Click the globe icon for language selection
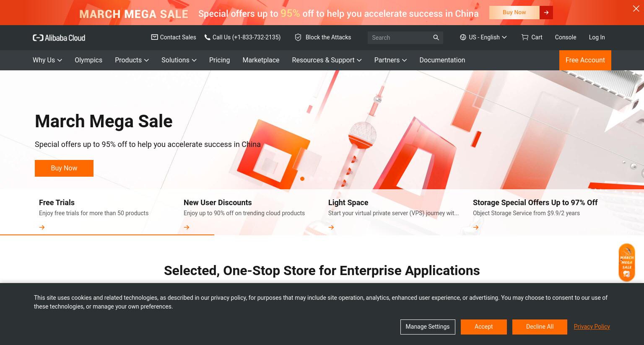The height and width of the screenshot is (345, 644). click(463, 37)
